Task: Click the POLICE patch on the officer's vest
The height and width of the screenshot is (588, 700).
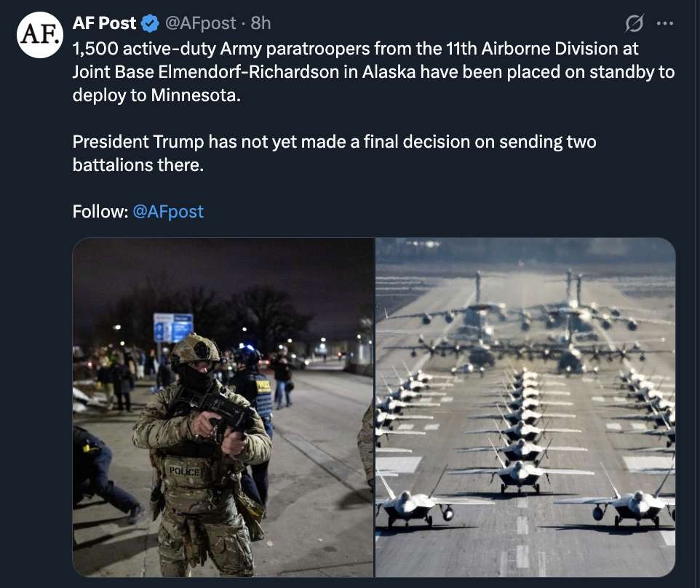Action: coord(184,471)
